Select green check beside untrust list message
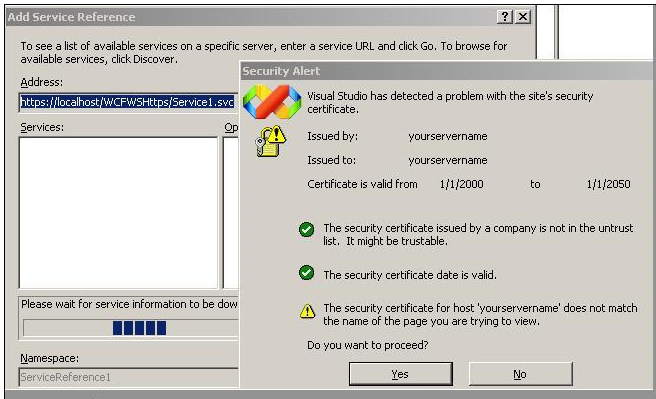Viewport: 656px width, 399px height. coord(306,229)
